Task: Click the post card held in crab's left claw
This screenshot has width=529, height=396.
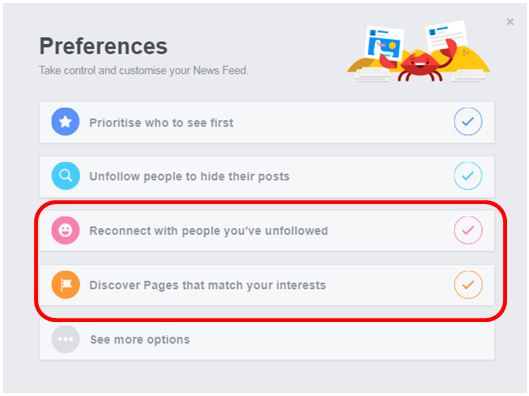Action: coord(385,42)
